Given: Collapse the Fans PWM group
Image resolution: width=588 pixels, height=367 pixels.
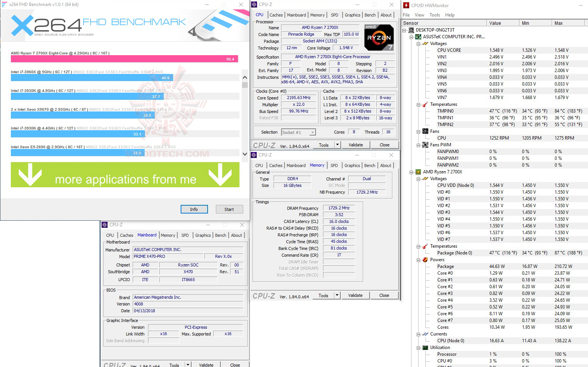Looking at the screenshot, I should [x=418, y=145].
